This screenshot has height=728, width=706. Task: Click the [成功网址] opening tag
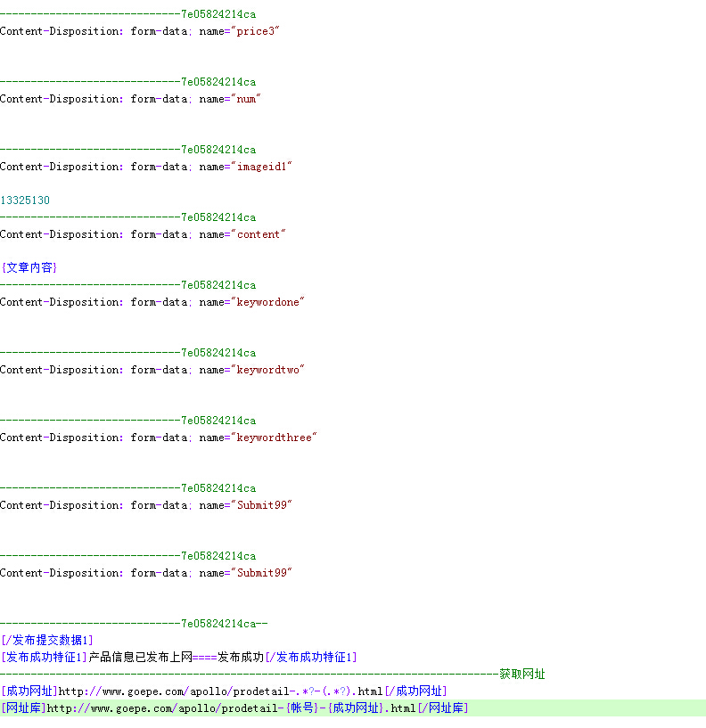pyautogui.click(x=29, y=691)
